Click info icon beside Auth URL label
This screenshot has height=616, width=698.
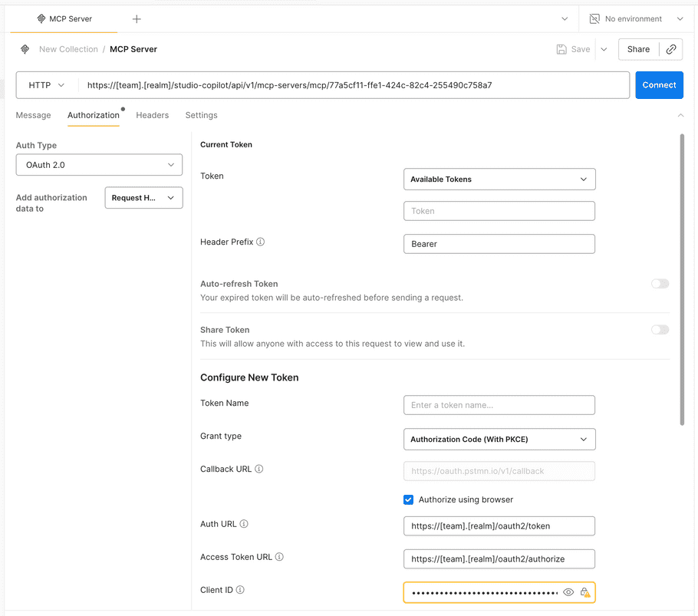coord(244,524)
